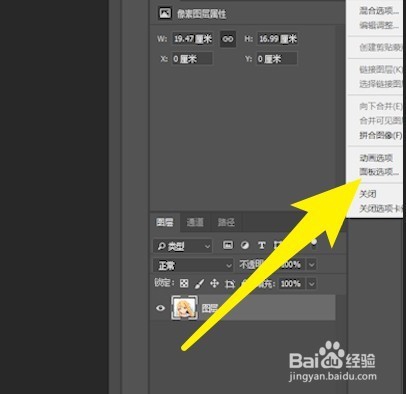This screenshot has width=406, height=394.
Task: Filter for adjustment layers icon
Action: click(x=245, y=245)
